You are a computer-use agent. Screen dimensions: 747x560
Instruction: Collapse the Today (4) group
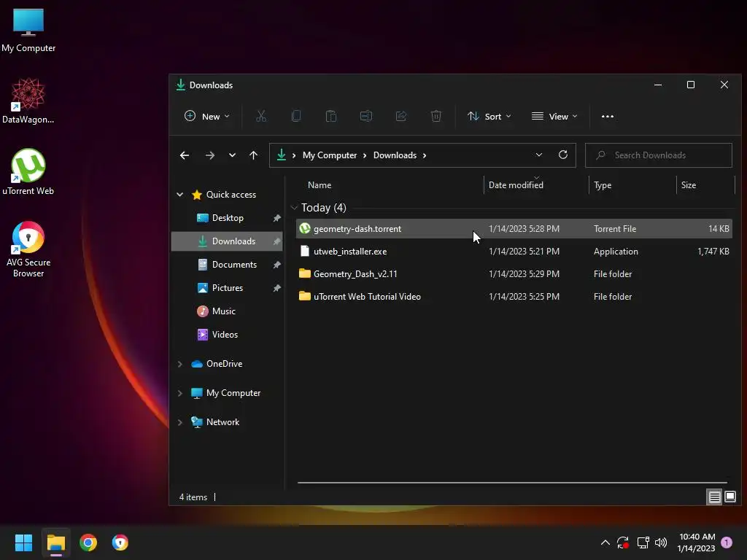coord(294,208)
